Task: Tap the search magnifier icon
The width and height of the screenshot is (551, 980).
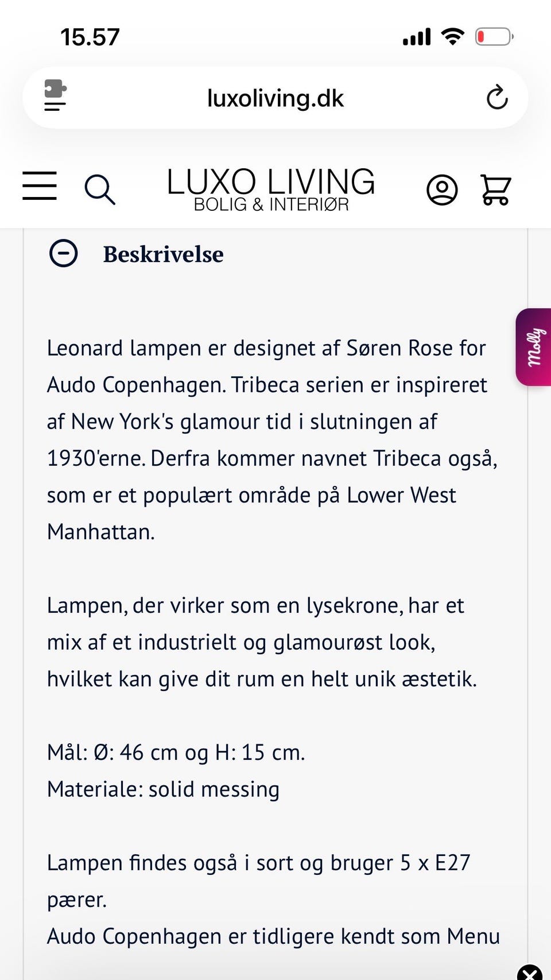Action: [100, 189]
